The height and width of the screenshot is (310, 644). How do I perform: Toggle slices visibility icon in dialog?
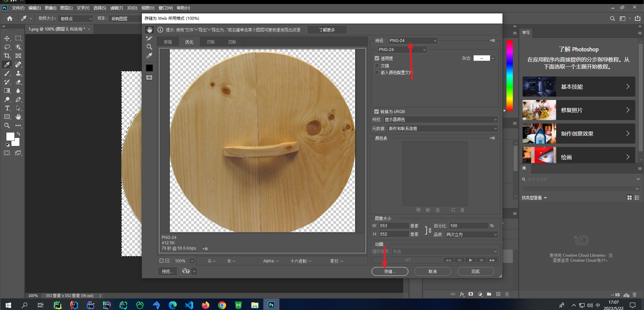149,78
